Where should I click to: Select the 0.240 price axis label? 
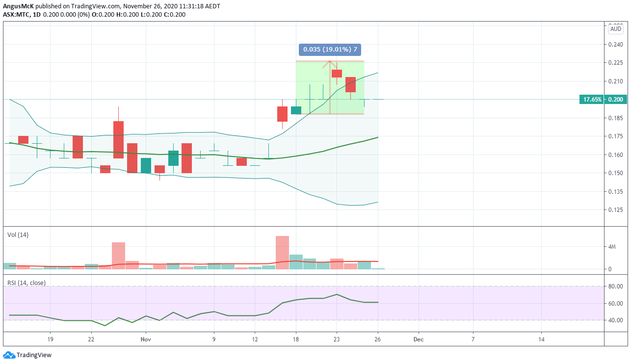[616, 44]
